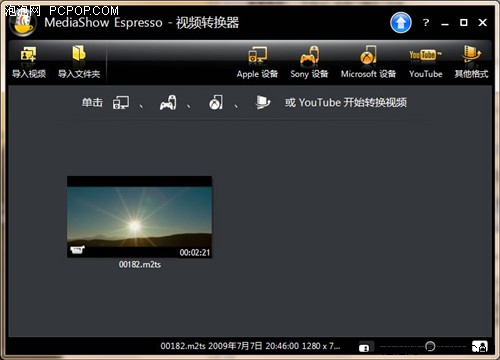Click the 00182.m2ts file name label
The height and width of the screenshot is (360, 500).
tap(140, 265)
